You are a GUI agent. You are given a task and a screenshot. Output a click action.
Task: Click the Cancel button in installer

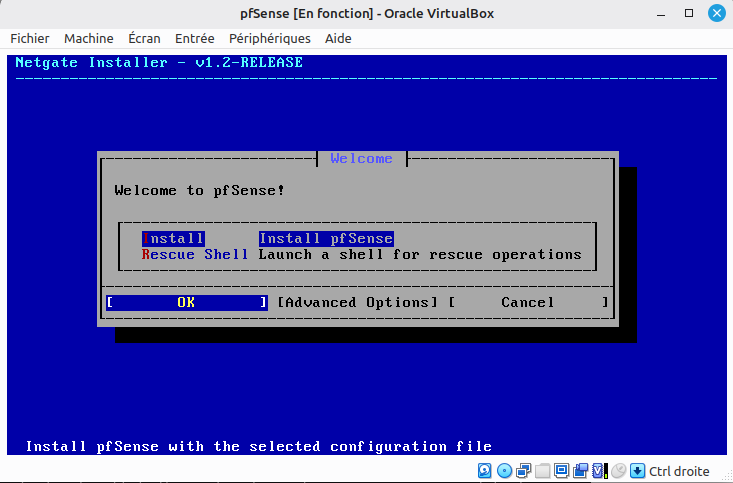tap(529, 303)
